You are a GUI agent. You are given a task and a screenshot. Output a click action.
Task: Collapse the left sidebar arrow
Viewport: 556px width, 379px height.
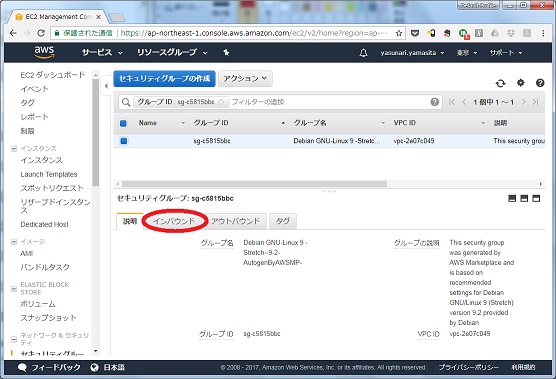106,85
